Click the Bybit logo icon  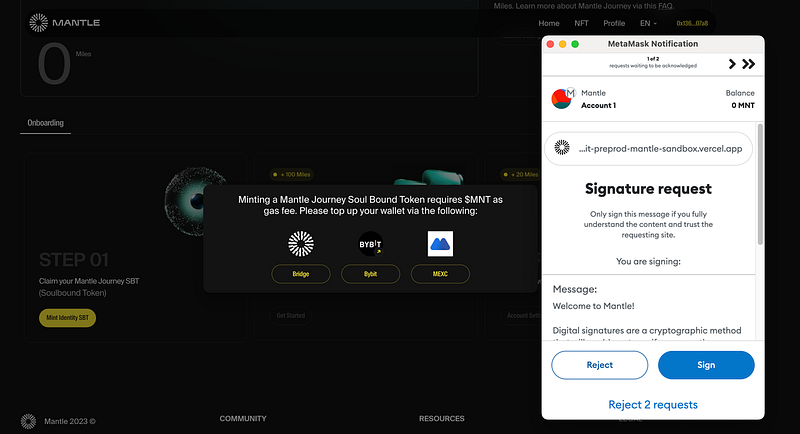click(370, 244)
